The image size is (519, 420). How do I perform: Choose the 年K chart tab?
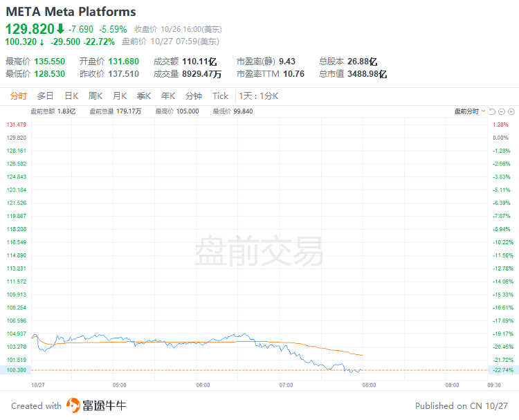(168, 96)
